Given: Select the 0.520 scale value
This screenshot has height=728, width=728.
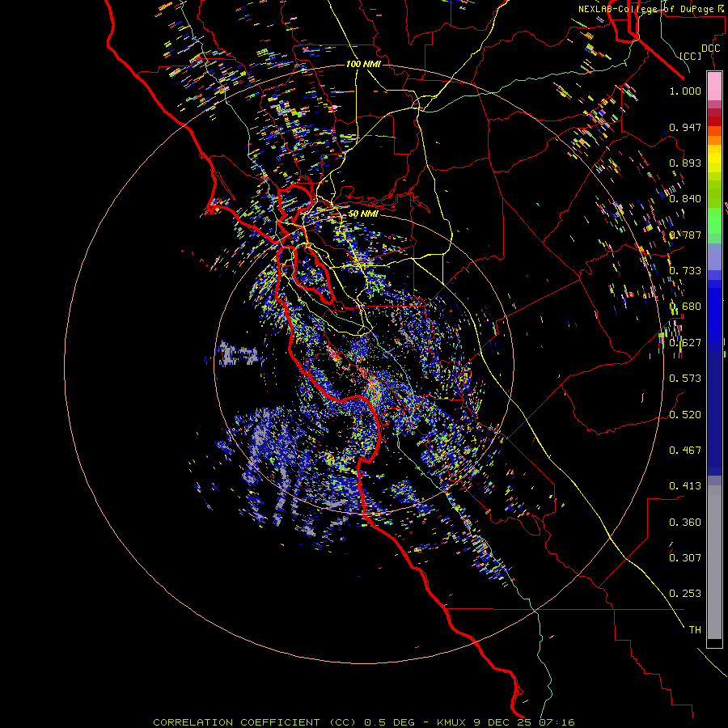Looking at the screenshot, I should pyautogui.click(x=685, y=415).
